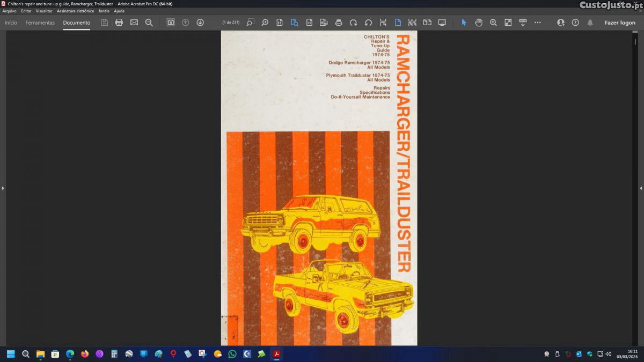Activate the arrow Selection tool
The width and height of the screenshot is (644, 362).
pyautogui.click(x=464, y=23)
